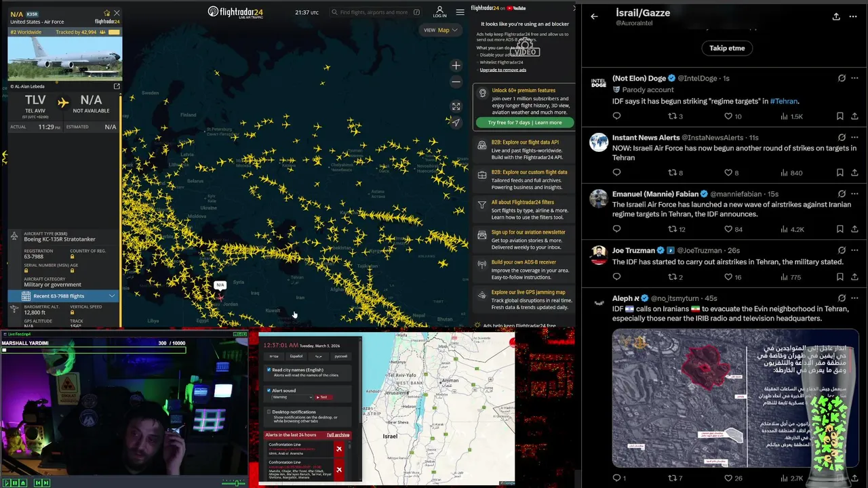Image resolution: width=868 pixels, height=488 pixels.
Task: Open the Warning alert sound dropdown
Action: click(x=292, y=397)
